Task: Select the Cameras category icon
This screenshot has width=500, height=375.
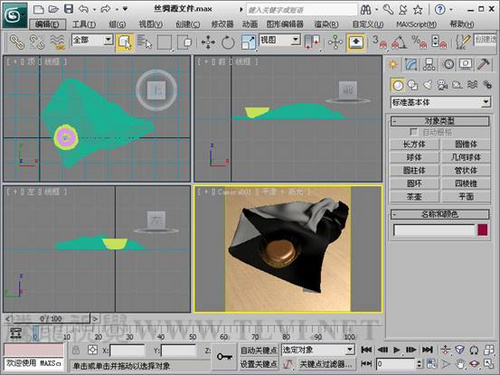Action: (x=442, y=85)
